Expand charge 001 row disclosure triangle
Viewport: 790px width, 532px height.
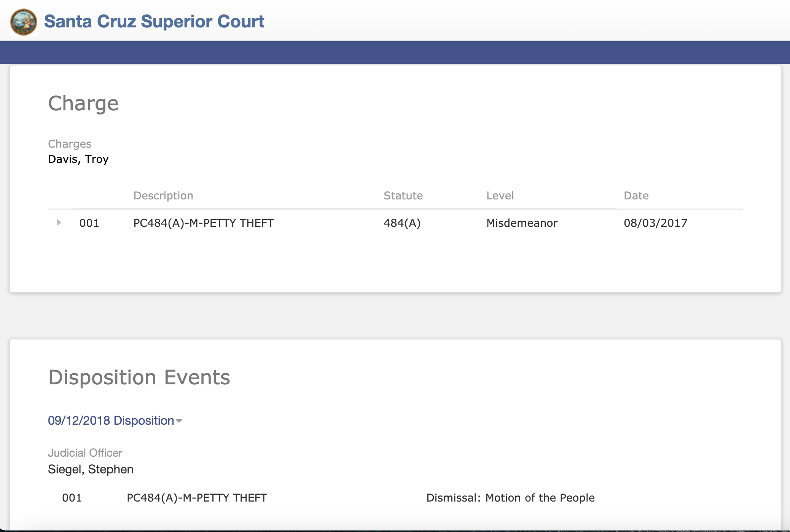pos(59,223)
